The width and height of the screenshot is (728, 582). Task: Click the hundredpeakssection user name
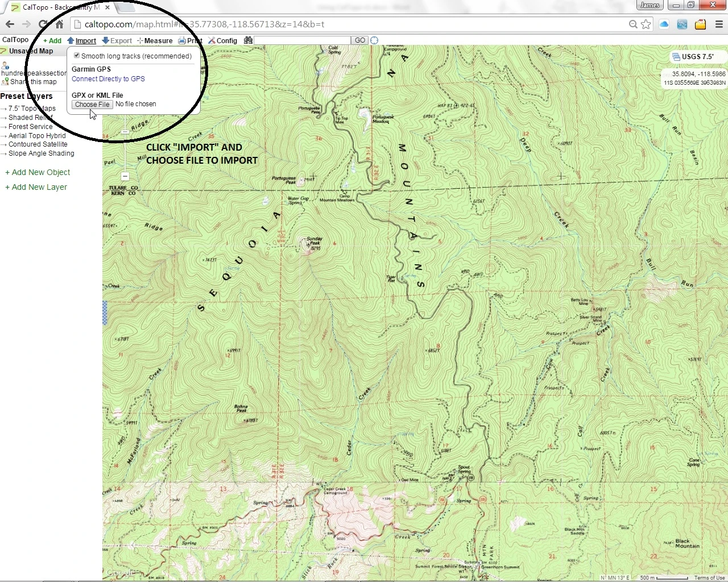click(34, 73)
